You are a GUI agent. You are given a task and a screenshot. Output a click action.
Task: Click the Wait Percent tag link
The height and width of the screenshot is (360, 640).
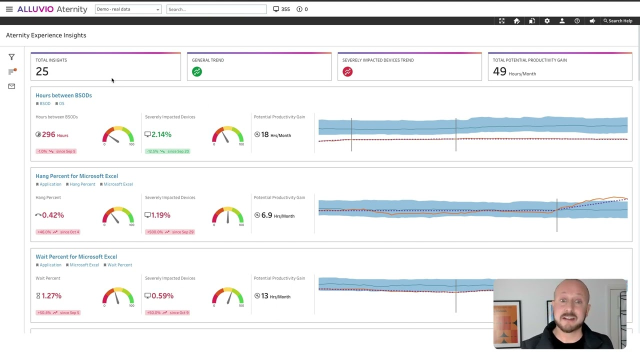click(118, 265)
